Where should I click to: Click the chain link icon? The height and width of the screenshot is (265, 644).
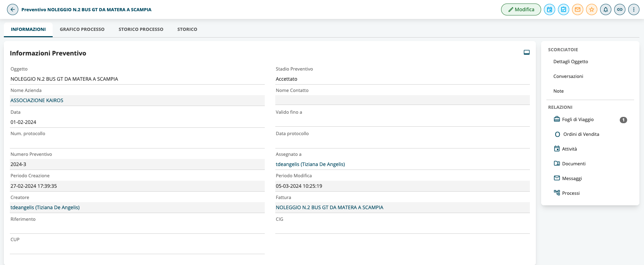620,9
